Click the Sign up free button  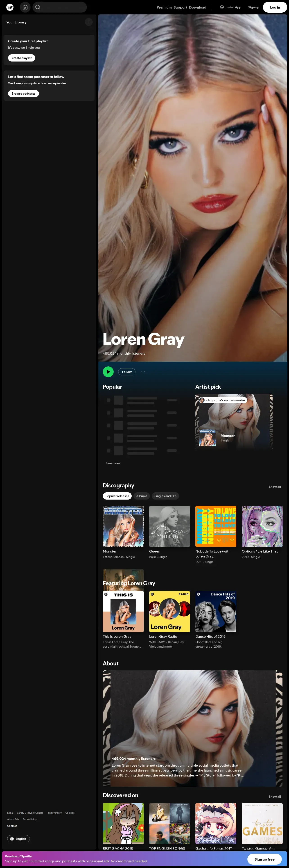point(264,859)
